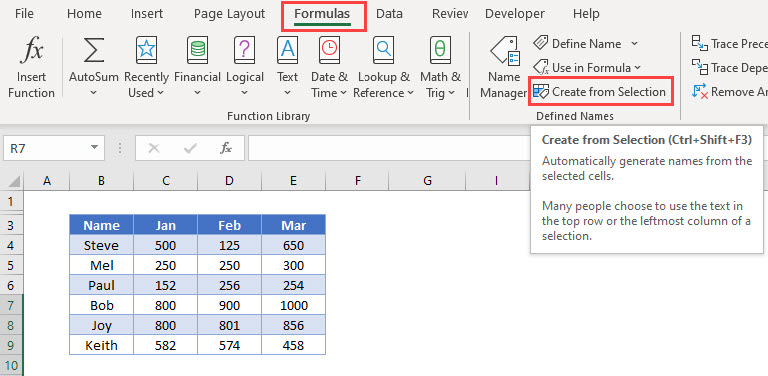Open the Financial functions icon

(197, 50)
